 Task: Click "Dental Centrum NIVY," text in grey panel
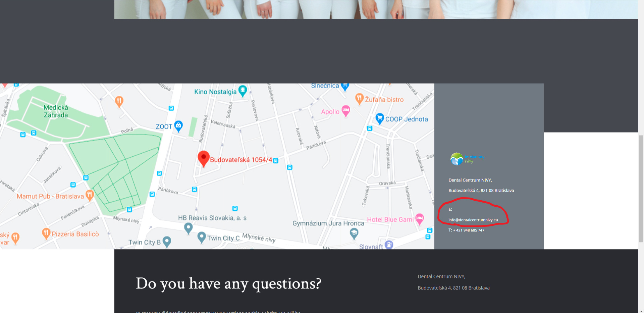[x=470, y=180]
